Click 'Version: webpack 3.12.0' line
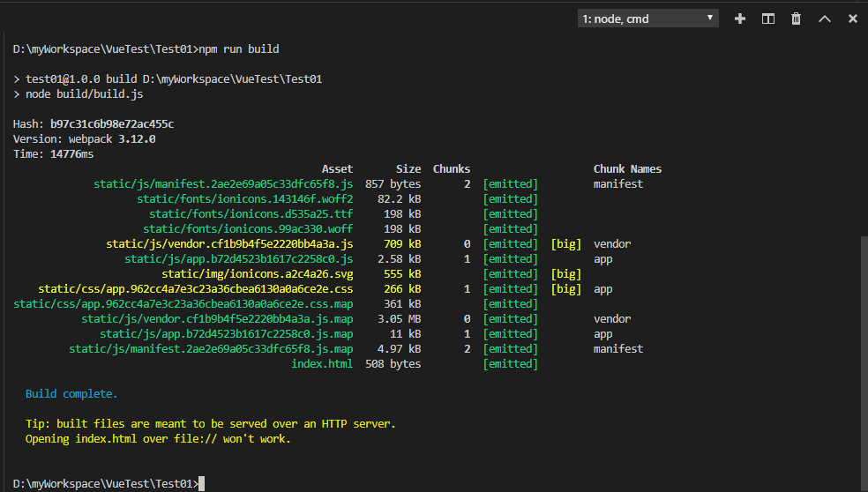The height and width of the screenshot is (492, 868). tap(84, 139)
